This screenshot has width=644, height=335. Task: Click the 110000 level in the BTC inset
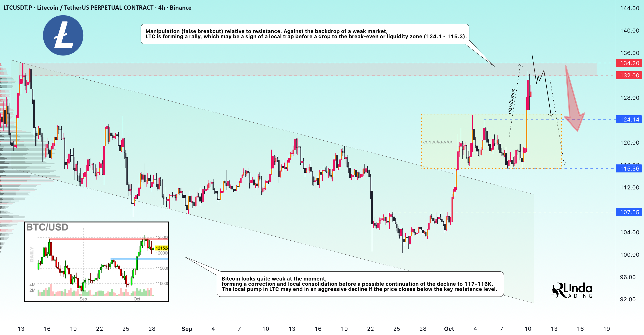162,284
